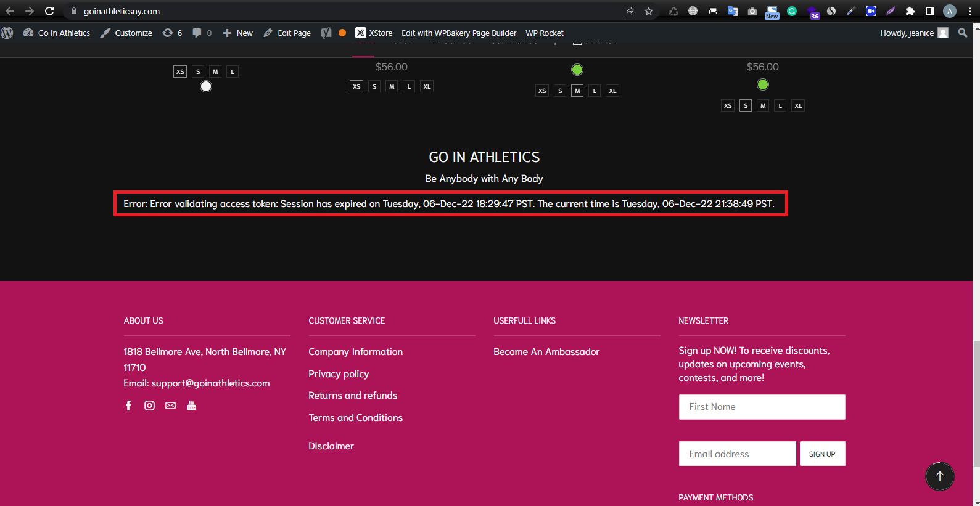The height and width of the screenshot is (506, 980).
Task: Open the color picker eyedropper extension
Action: [851, 11]
